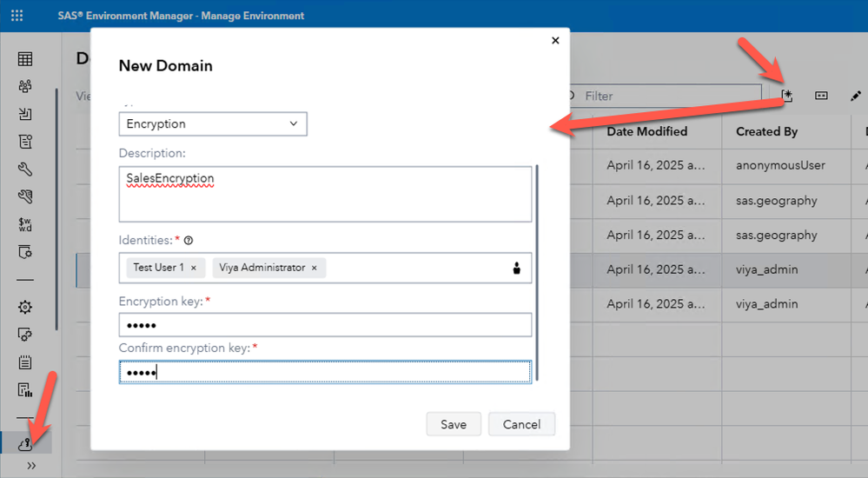This screenshot has height=478, width=868.
Task: Open the wrench-with-tag icon in sidebar
Action: tap(25, 196)
